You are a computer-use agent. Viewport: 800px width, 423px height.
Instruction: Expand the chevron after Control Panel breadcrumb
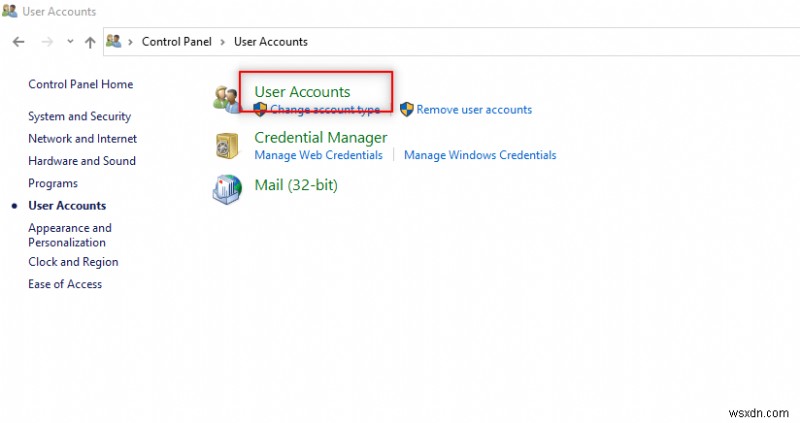223,42
